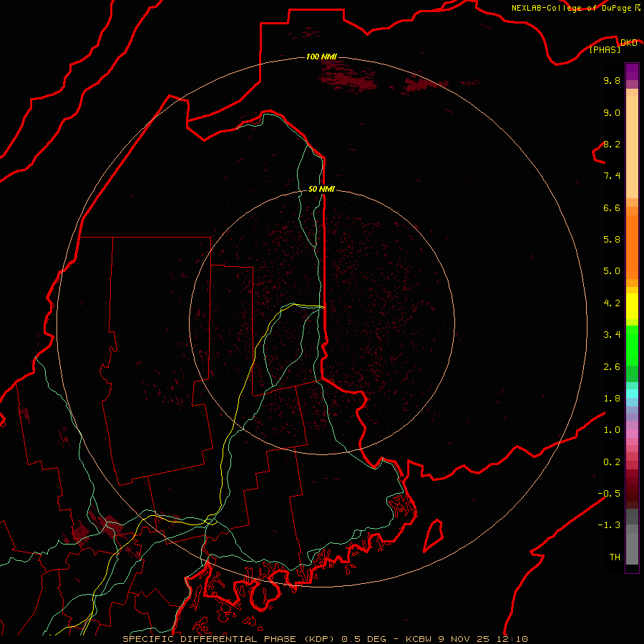
Task: Pick the orange segment of the color bar
Action: [x=632, y=248]
